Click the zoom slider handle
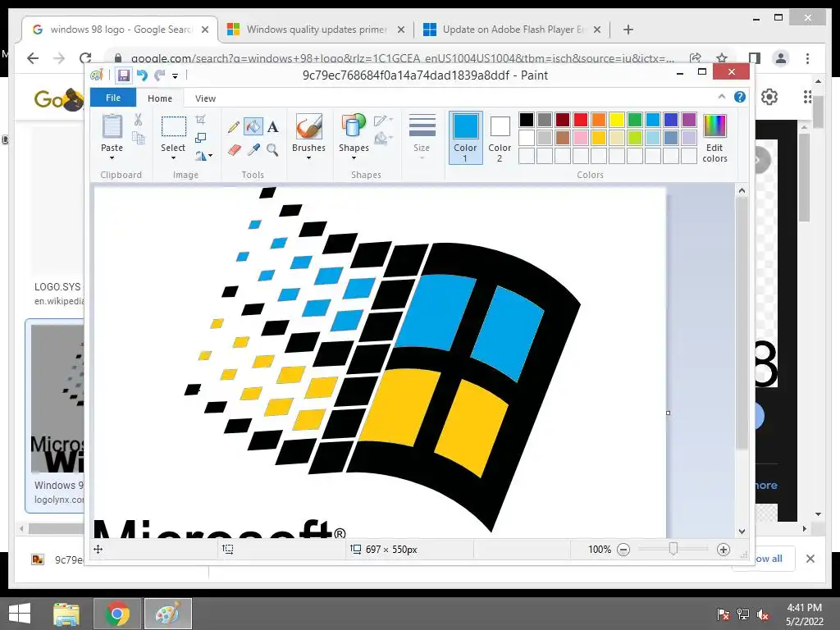840x630 pixels. (673, 549)
